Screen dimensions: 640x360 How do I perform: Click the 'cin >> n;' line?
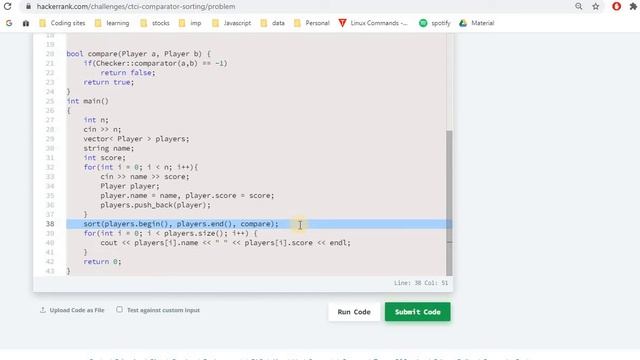click(102, 129)
